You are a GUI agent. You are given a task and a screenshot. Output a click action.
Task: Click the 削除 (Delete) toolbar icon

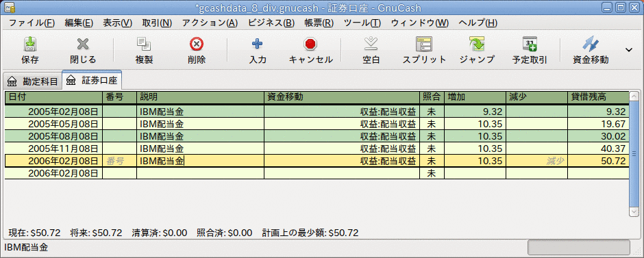[x=197, y=44]
